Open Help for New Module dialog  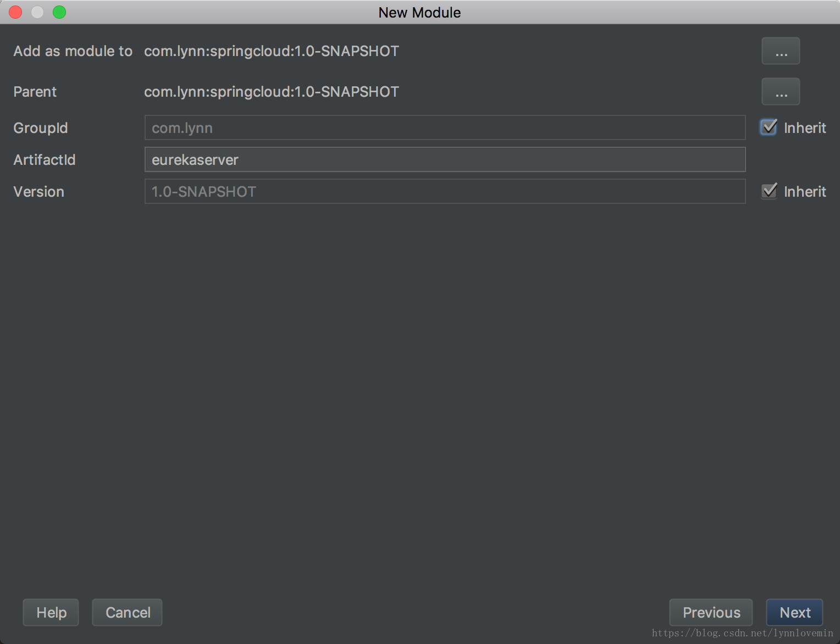51,613
